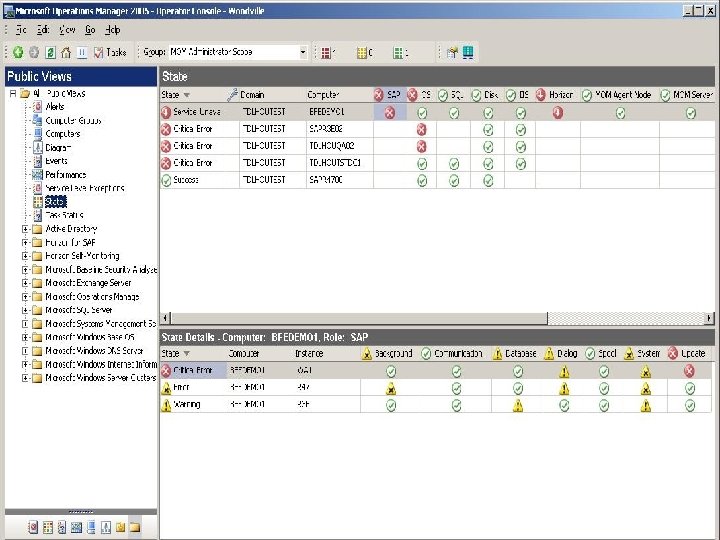This screenshot has height=540, width=720.
Task: Expand the Microsoft Operations Manager folder
Action: [x=26, y=297]
